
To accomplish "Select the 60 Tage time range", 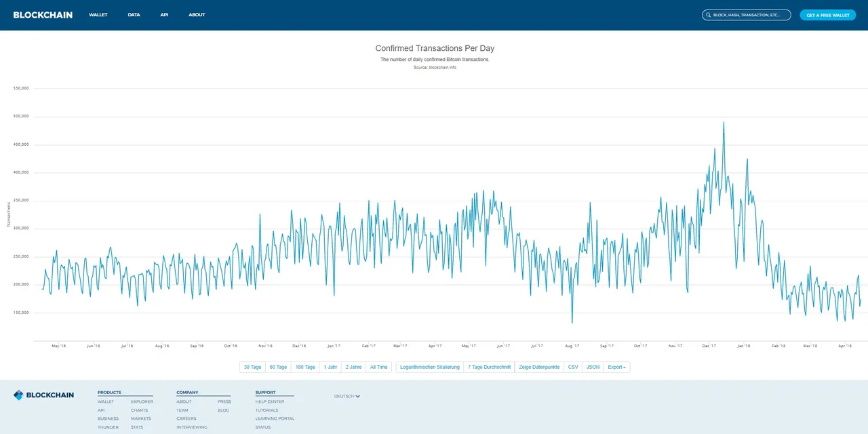I will pos(278,367).
